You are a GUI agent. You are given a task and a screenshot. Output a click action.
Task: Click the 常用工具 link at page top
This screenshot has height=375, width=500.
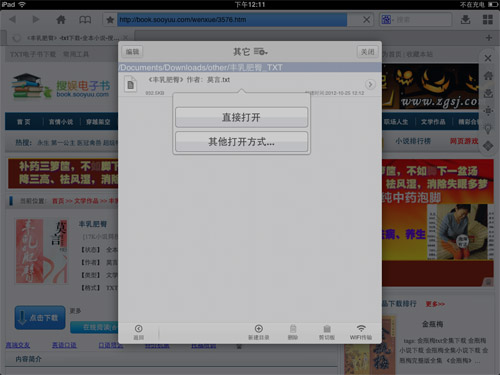coord(76,54)
